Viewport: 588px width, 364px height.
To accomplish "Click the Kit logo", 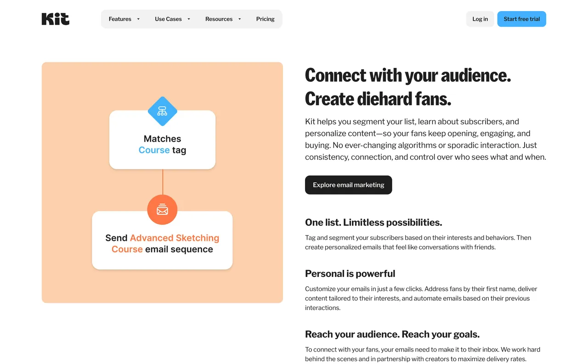I will pos(56,19).
